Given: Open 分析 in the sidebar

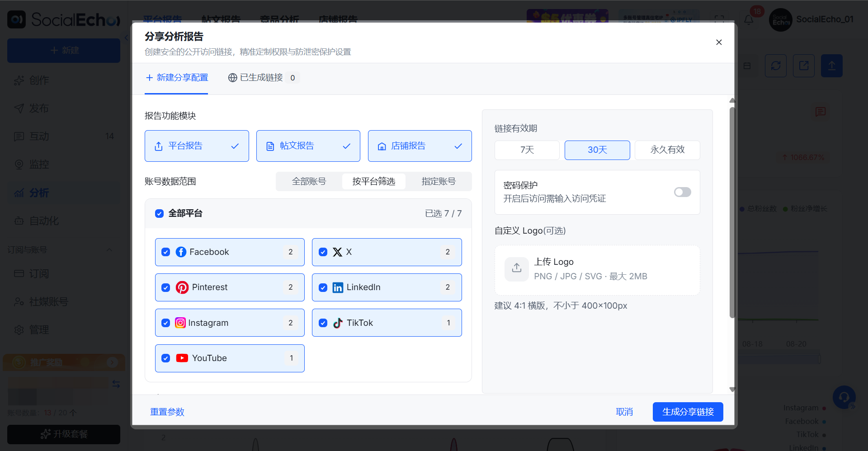Looking at the screenshot, I should [x=64, y=193].
